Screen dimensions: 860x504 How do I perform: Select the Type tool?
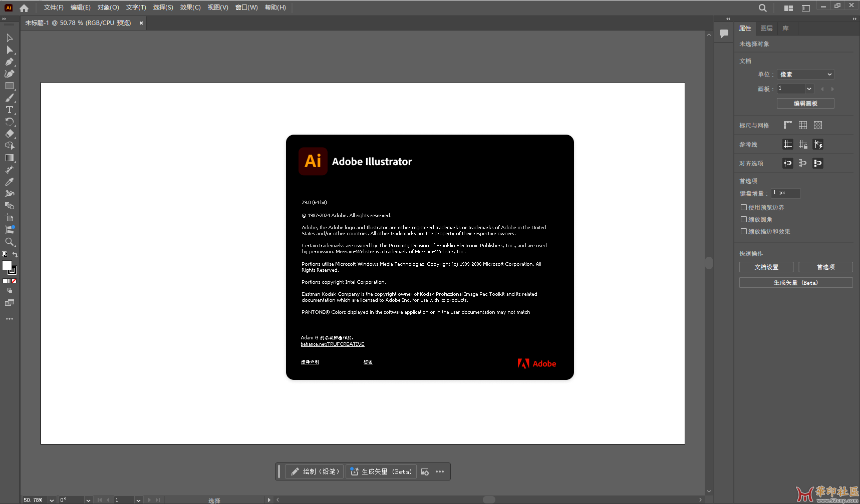[10, 110]
